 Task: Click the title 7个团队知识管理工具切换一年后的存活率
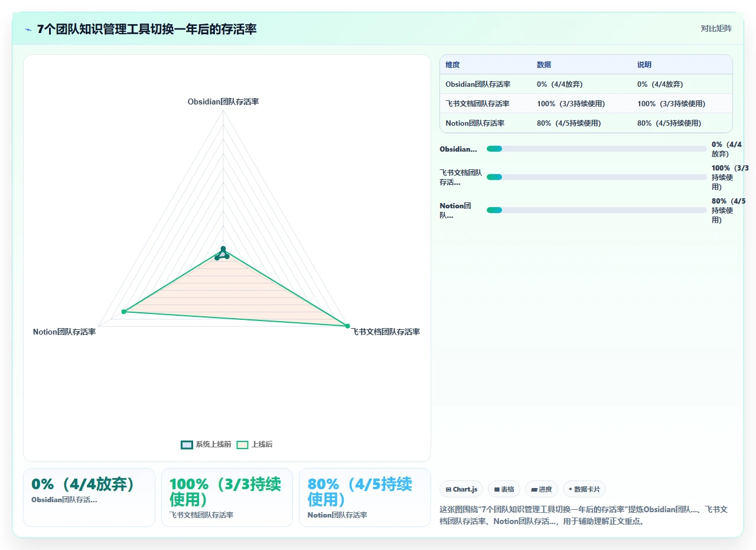[147, 29]
